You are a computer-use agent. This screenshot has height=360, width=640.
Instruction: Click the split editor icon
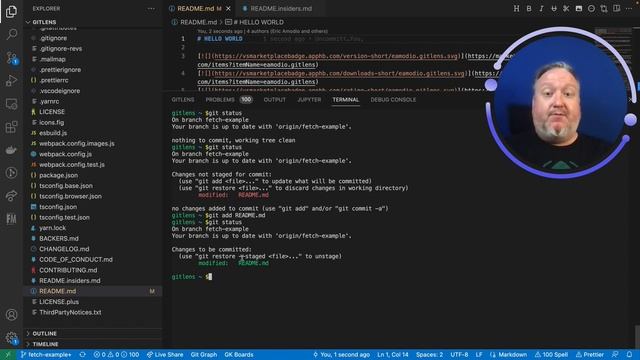[x=616, y=8]
